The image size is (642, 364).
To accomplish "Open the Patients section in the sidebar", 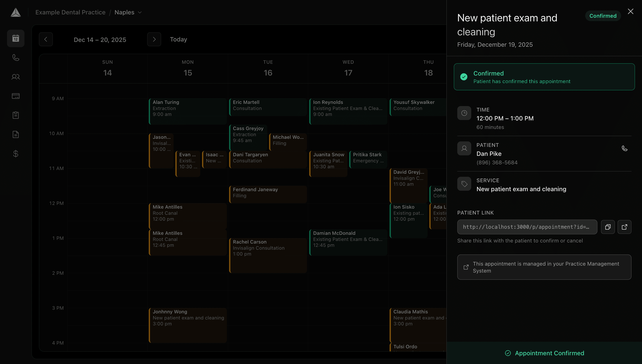I will click(x=16, y=77).
